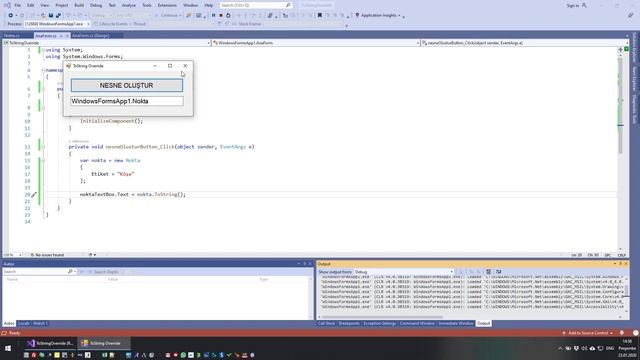The width and height of the screenshot is (640, 360).
Task: Open the Application Insights dropdown
Action: (378, 15)
